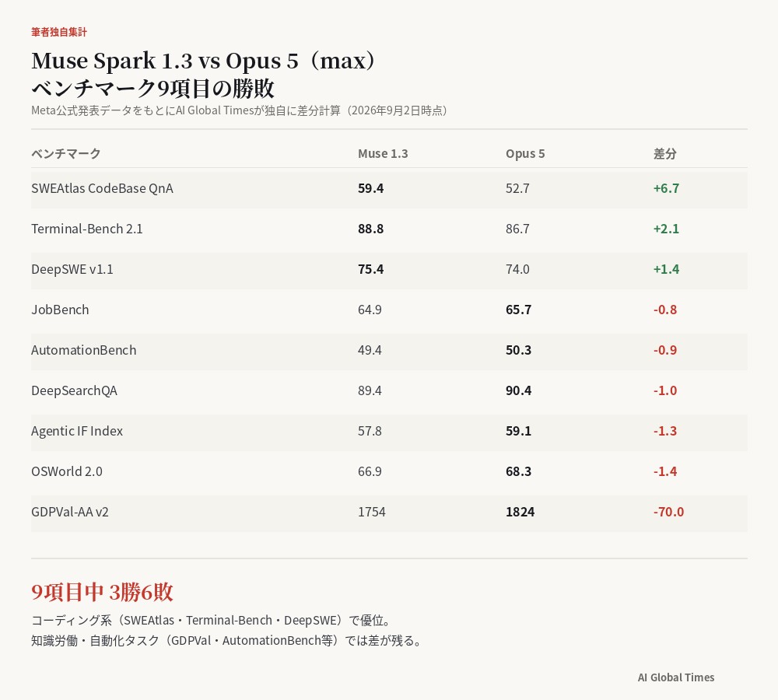Image resolution: width=778 pixels, height=700 pixels.
Task: Click the AI Global Times credit
Action: (x=676, y=677)
